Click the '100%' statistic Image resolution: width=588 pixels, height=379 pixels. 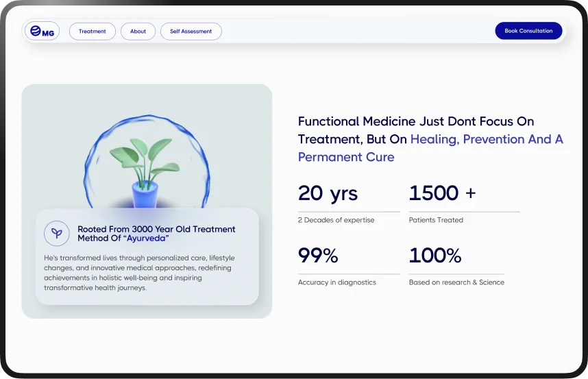click(435, 256)
